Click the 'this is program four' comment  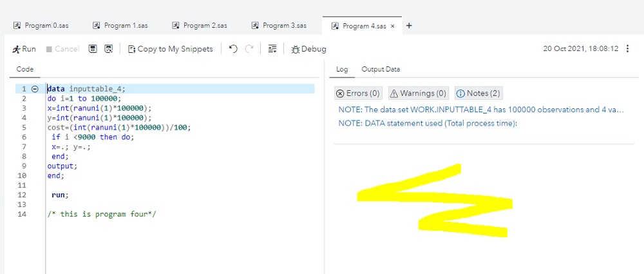(102, 214)
